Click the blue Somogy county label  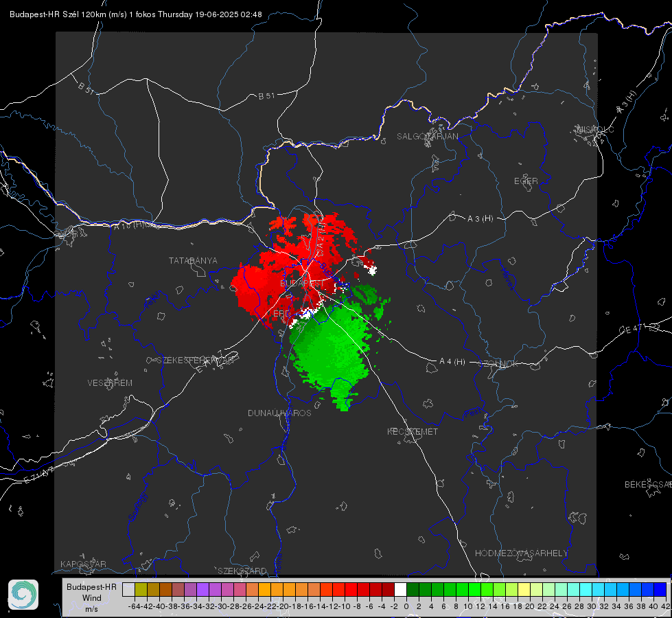pyautogui.click(x=138, y=507)
